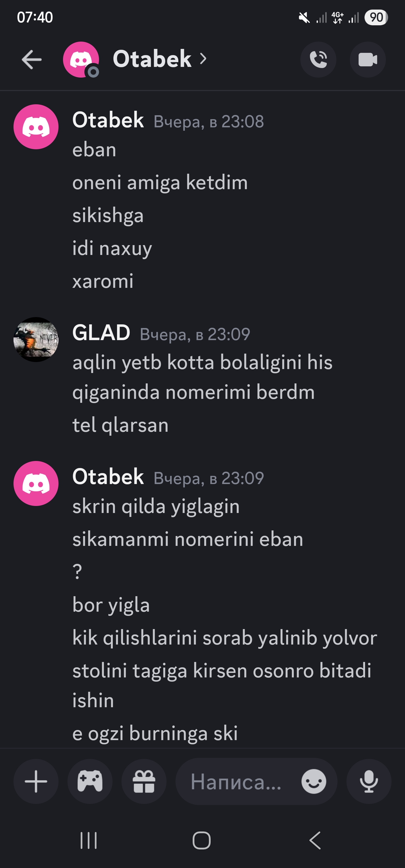The width and height of the screenshot is (405, 868).
Task: Open the plus attachment menu
Action: [36, 781]
